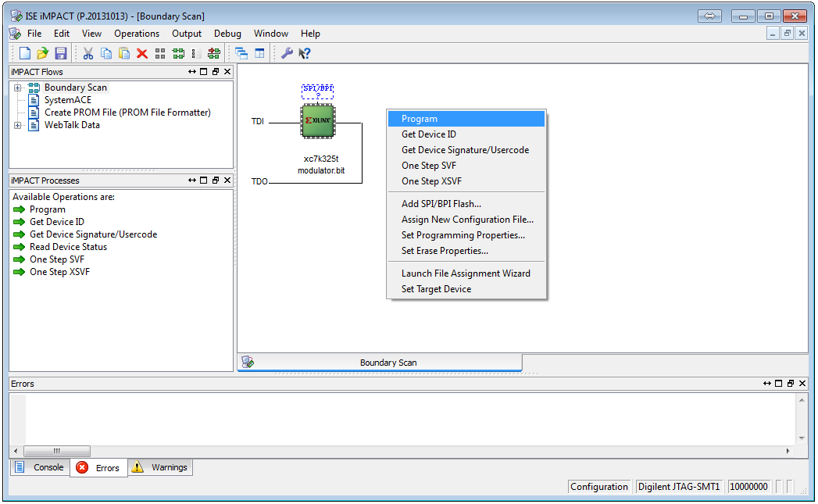The width and height of the screenshot is (818, 504).
Task: Cut selection with the scissors icon
Action: (x=88, y=53)
